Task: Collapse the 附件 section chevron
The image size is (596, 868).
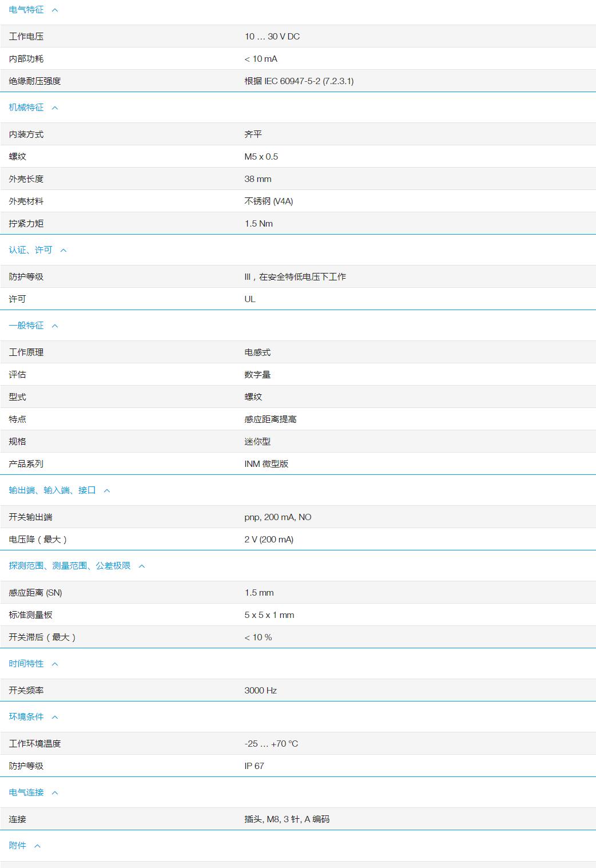Action: tap(37, 845)
